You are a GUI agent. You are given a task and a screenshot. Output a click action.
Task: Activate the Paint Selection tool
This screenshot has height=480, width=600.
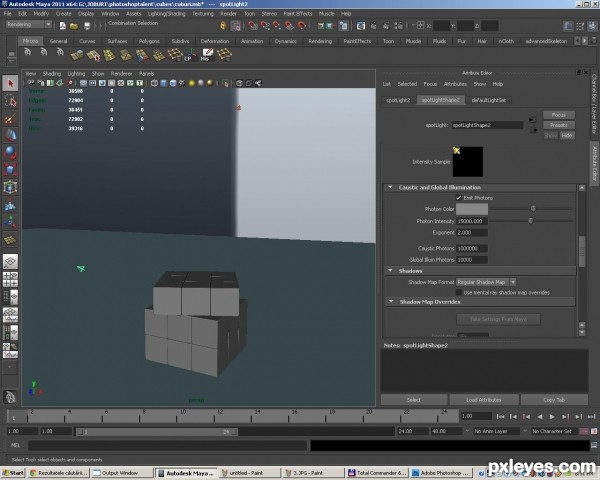pyautogui.click(x=10, y=118)
